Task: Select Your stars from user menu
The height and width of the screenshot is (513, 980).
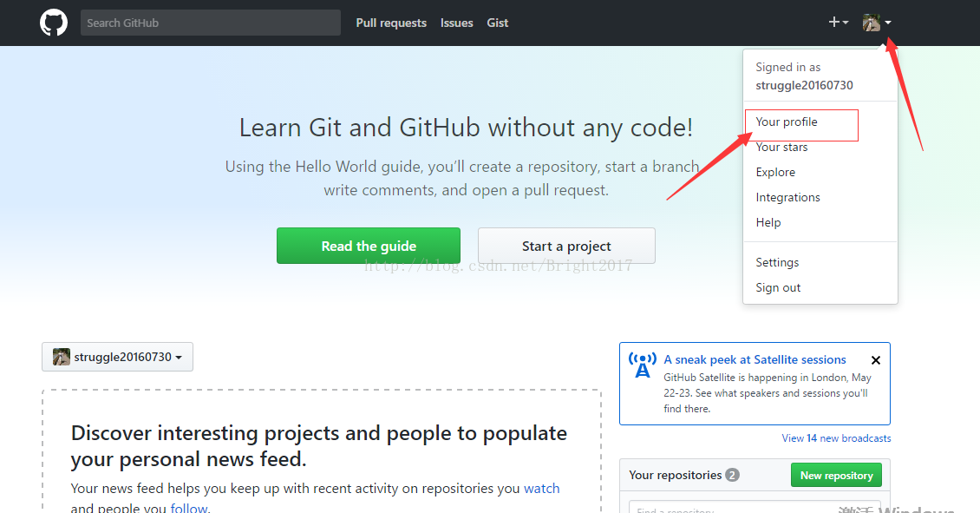Action: (x=781, y=147)
